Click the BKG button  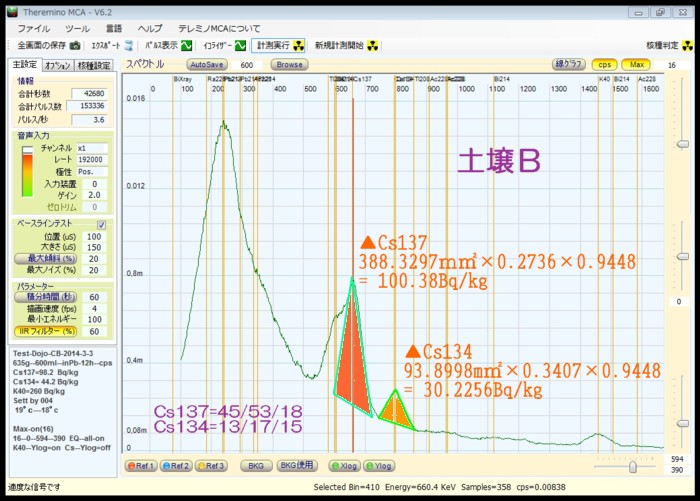coord(256,466)
